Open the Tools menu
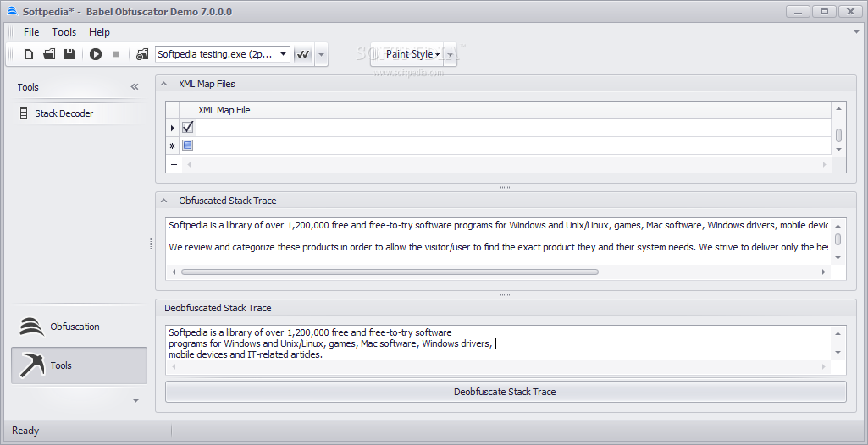The height and width of the screenshot is (445, 868). point(64,32)
